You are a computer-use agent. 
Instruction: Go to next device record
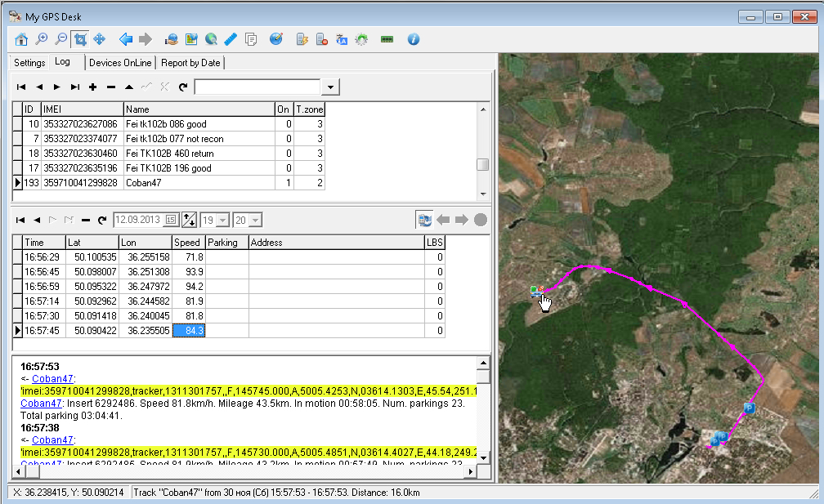tap(57, 87)
